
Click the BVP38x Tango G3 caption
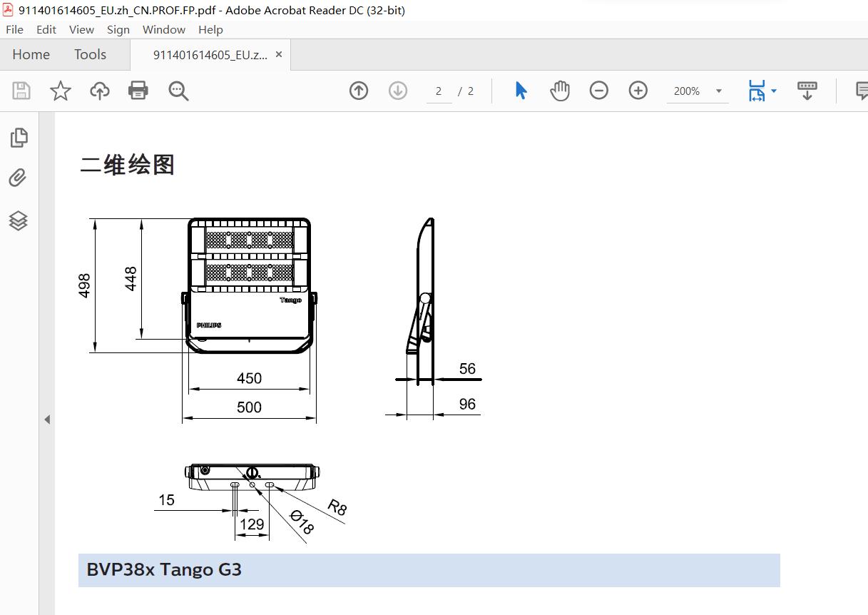coord(164,569)
